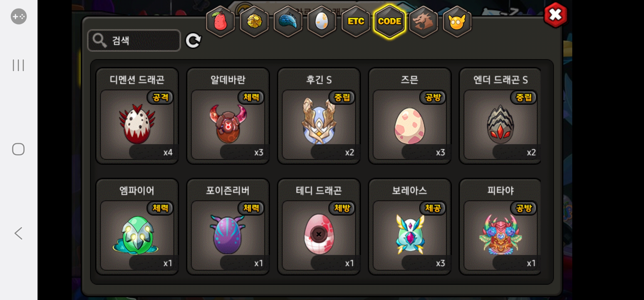Open the brown dragon head tab
The width and height of the screenshot is (644, 300).
pos(423,21)
